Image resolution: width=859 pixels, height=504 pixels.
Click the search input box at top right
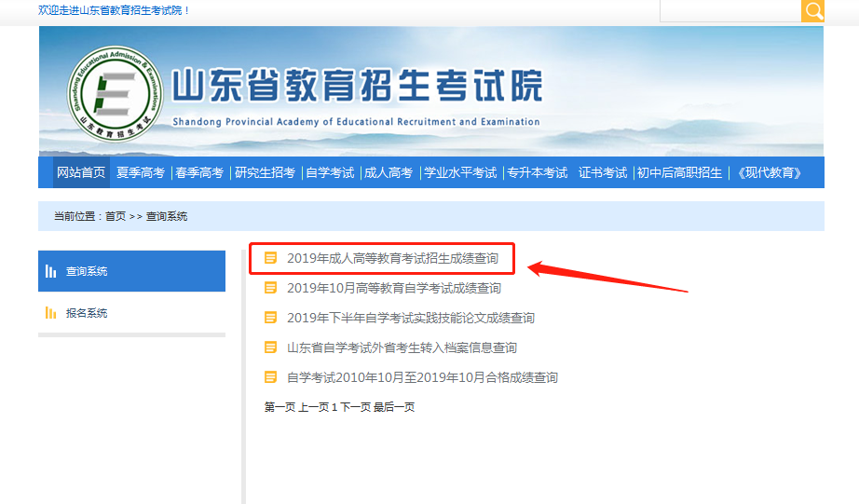coord(729,10)
